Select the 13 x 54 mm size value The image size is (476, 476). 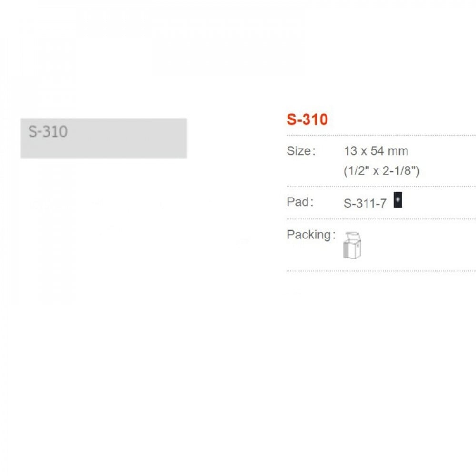pyautogui.click(x=376, y=151)
